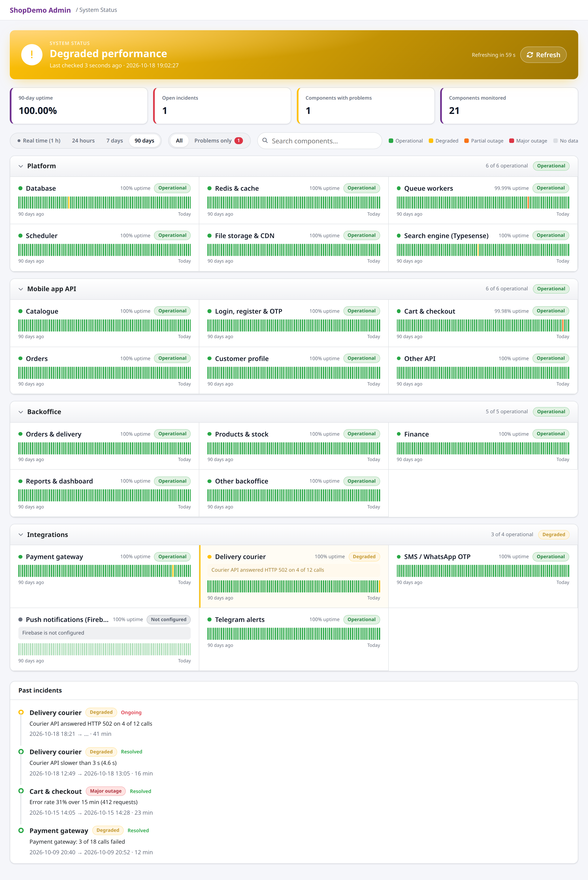Viewport: 588px width, 880px height.
Task: Select the Real time (1 h) range
Action: click(39, 141)
